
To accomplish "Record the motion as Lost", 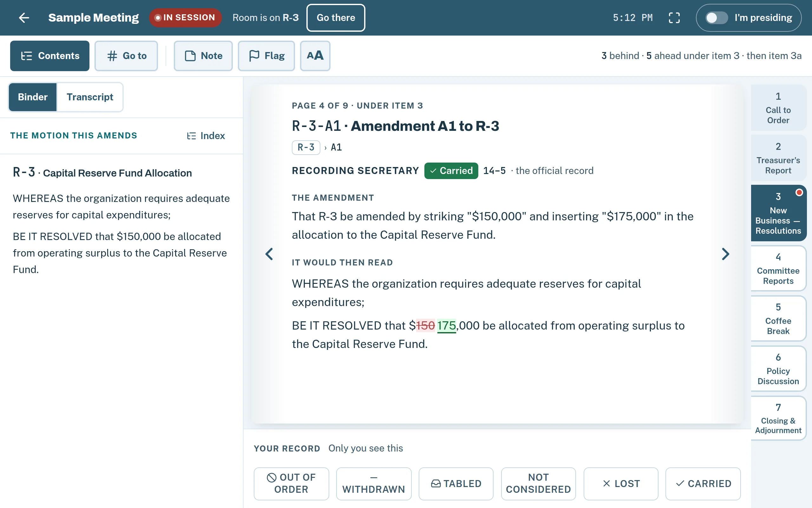I will 621,484.
